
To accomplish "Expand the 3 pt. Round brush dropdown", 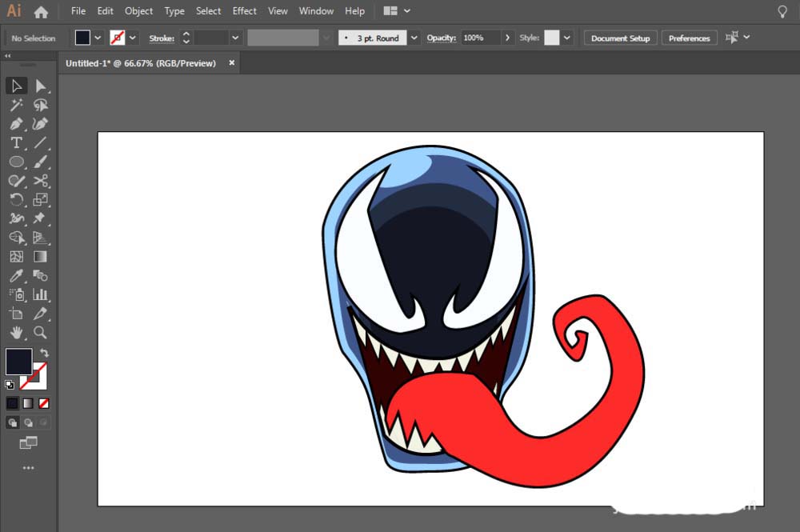I will [x=414, y=38].
